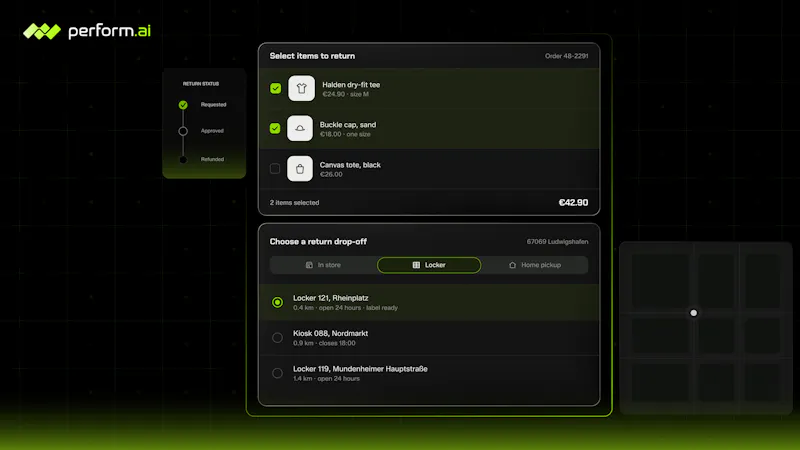This screenshot has width=800, height=450.
Task: Switch to the Home pickup tab
Action: coord(535,265)
